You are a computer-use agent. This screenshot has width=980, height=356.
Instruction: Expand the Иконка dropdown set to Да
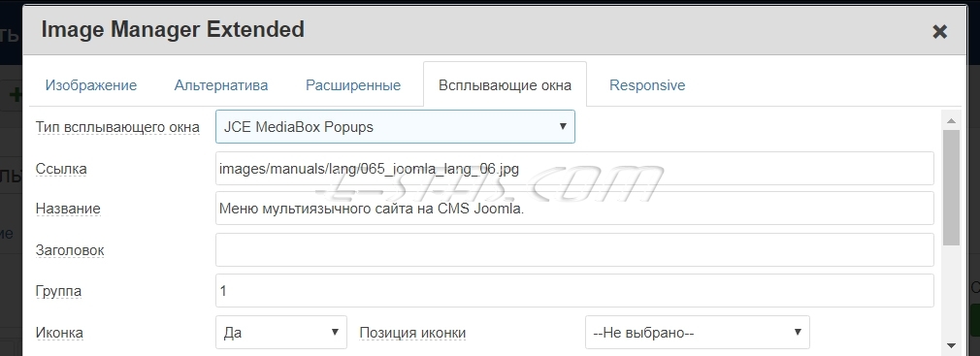tap(281, 333)
